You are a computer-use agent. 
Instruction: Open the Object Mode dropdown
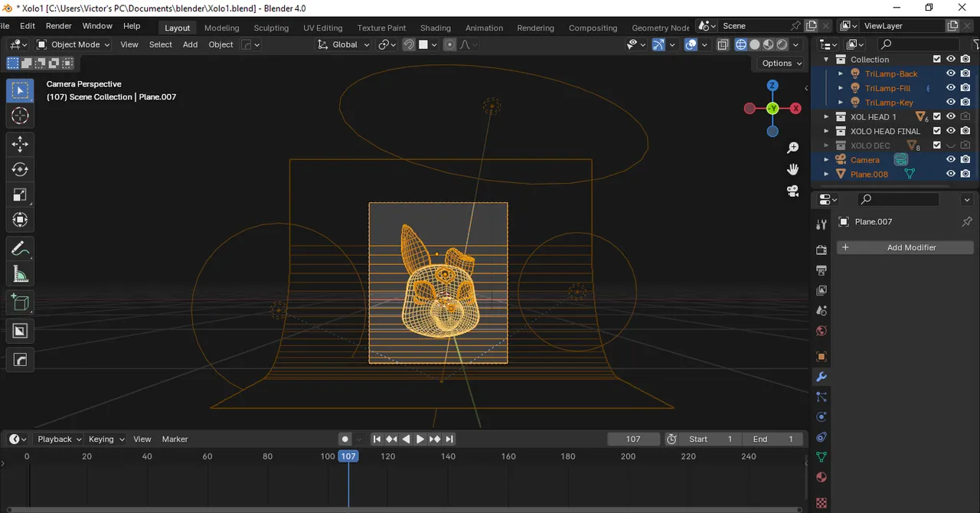pyautogui.click(x=73, y=44)
